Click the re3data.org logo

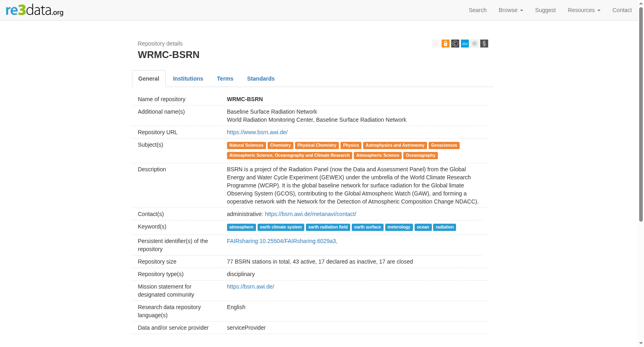click(x=35, y=10)
